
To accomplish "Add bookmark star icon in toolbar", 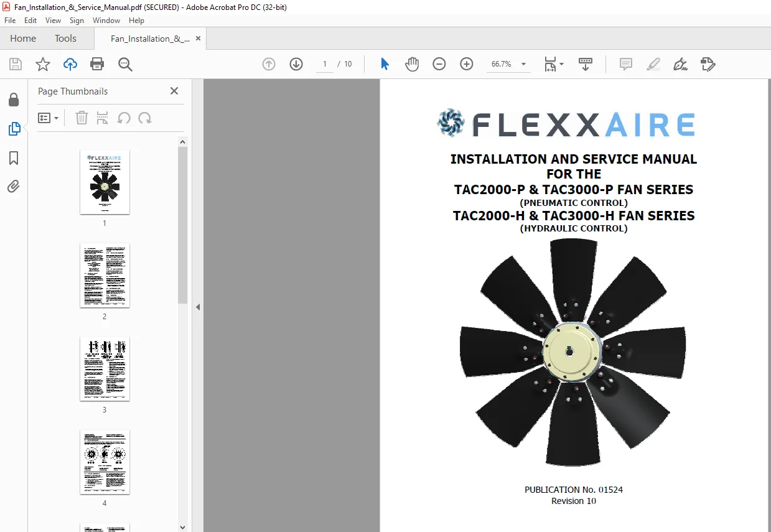I will click(43, 64).
